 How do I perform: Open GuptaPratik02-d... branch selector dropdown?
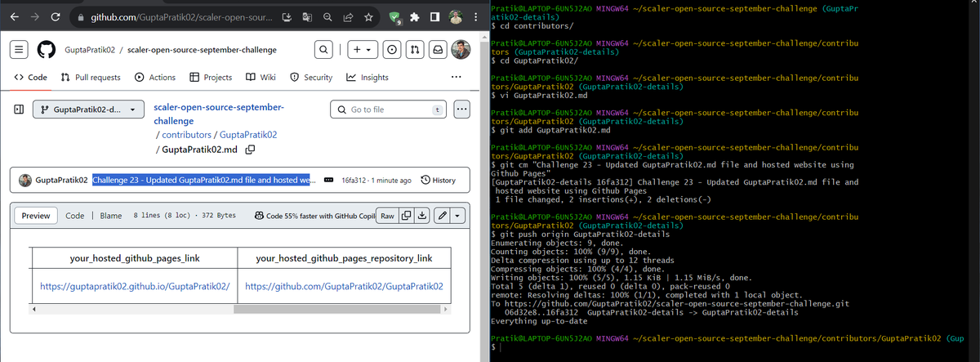point(88,109)
